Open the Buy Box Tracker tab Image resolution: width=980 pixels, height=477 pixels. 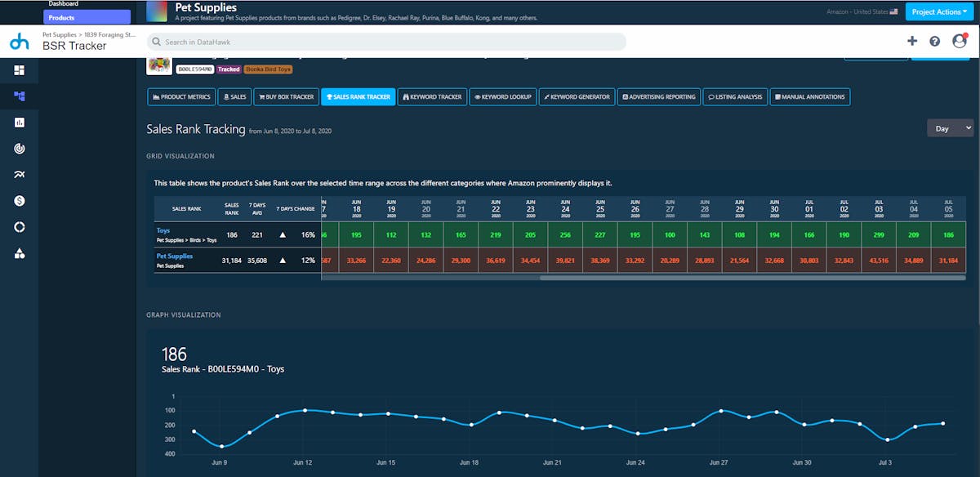[286, 96]
